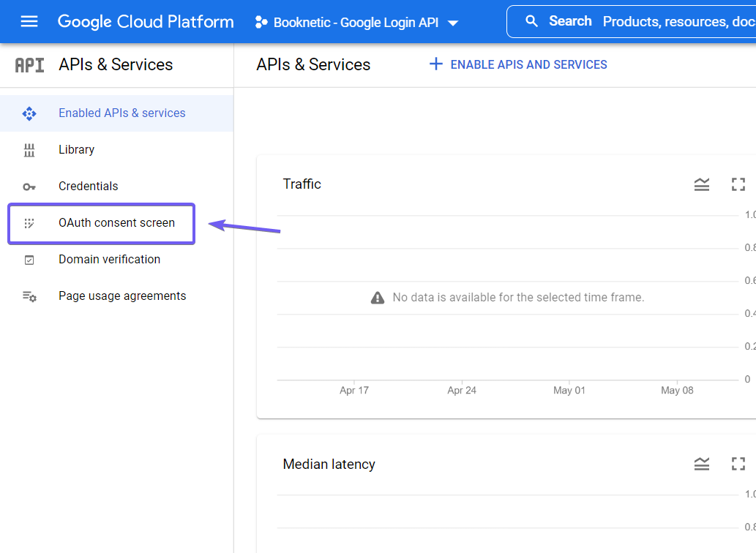Open the navigation hamburger menu
Image resolution: width=756 pixels, height=553 pixels.
[x=29, y=21]
